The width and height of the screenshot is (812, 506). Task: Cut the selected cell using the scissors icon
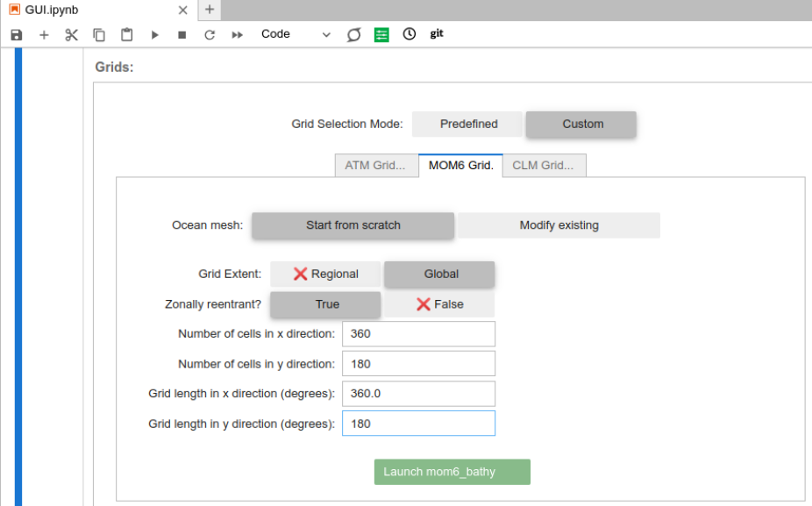tap(72, 35)
